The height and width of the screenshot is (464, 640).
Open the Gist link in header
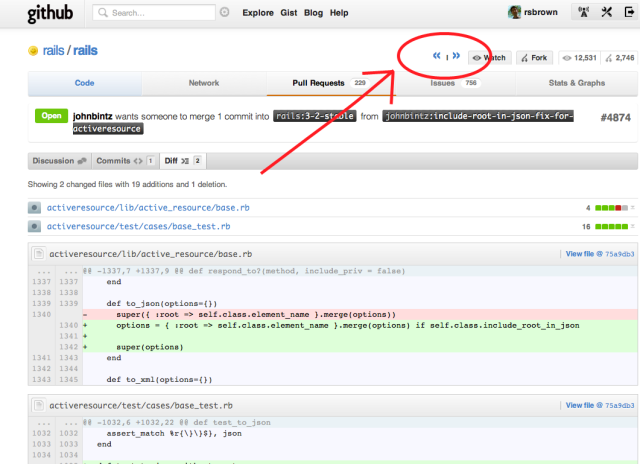[289, 13]
